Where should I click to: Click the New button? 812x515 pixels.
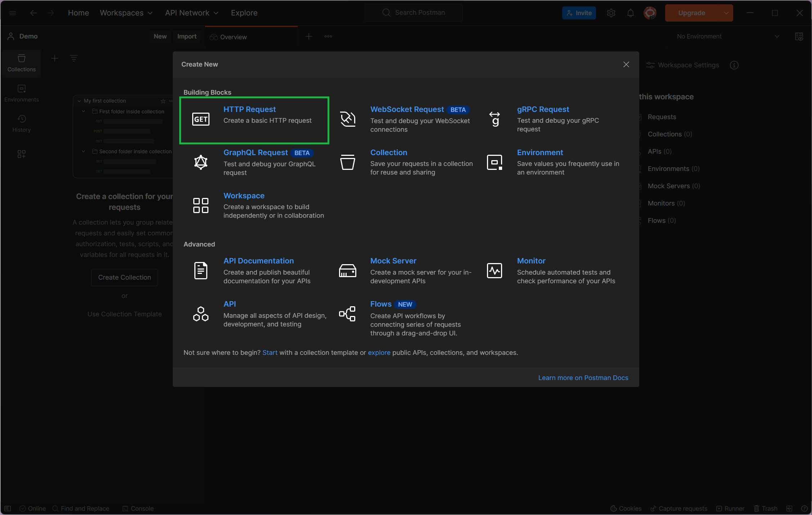click(160, 36)
